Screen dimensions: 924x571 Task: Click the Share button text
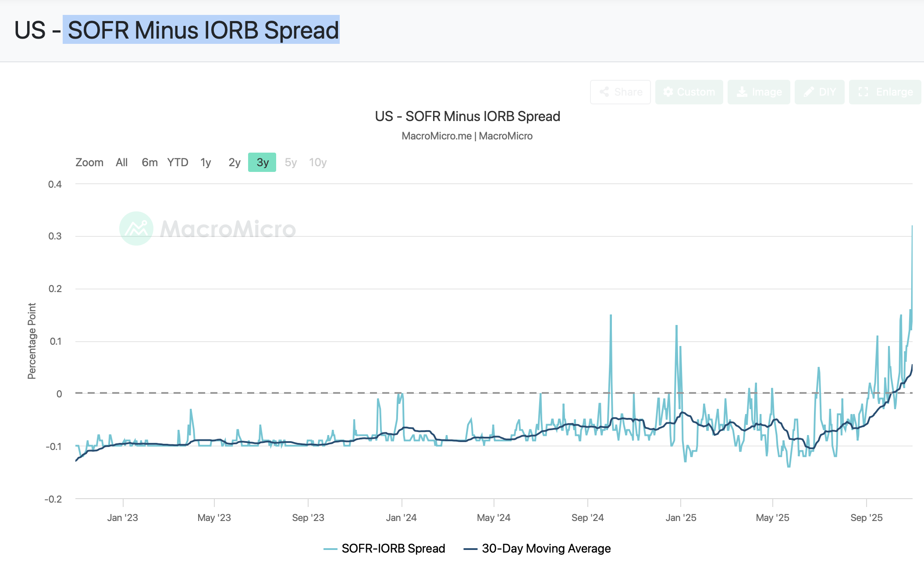(628, 92)
